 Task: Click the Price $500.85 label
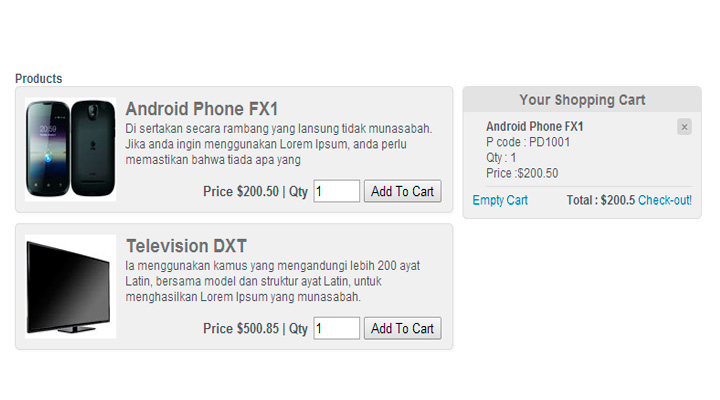pos(241,328)
